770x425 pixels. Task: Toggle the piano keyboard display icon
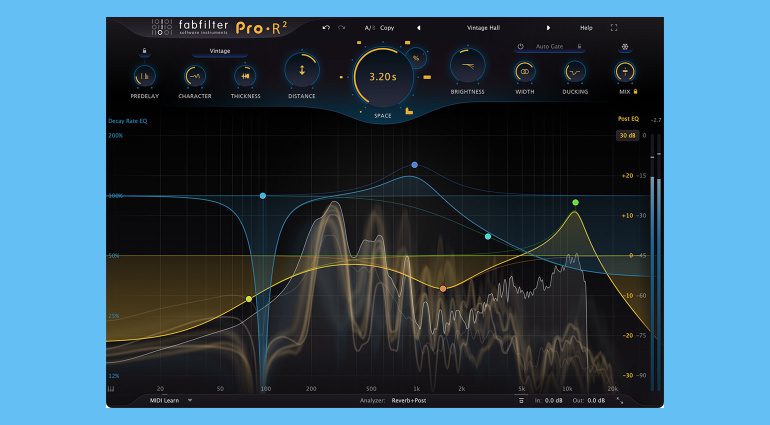[x=111, y=389]
